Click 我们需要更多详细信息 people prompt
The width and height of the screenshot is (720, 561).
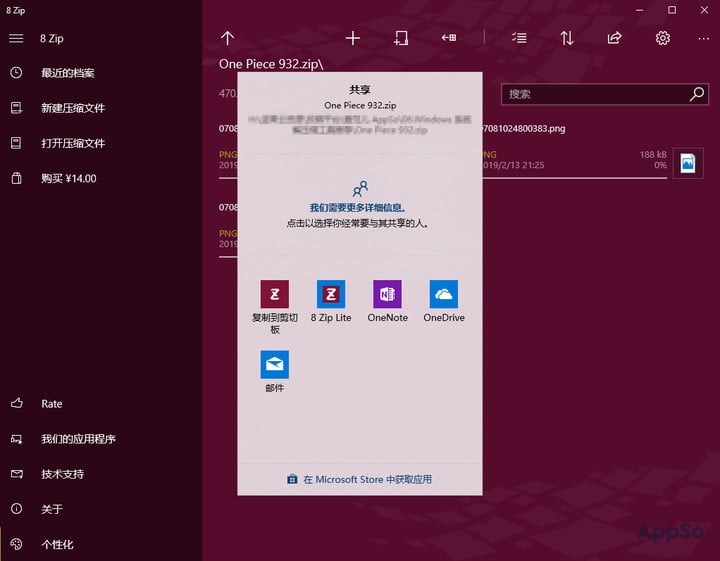pyautogui.click(x=357, y=208)
